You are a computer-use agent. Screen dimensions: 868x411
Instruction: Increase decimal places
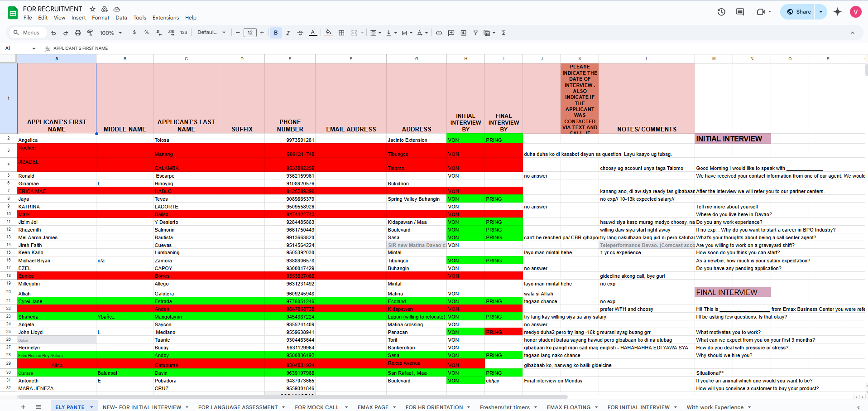point(171,33)
